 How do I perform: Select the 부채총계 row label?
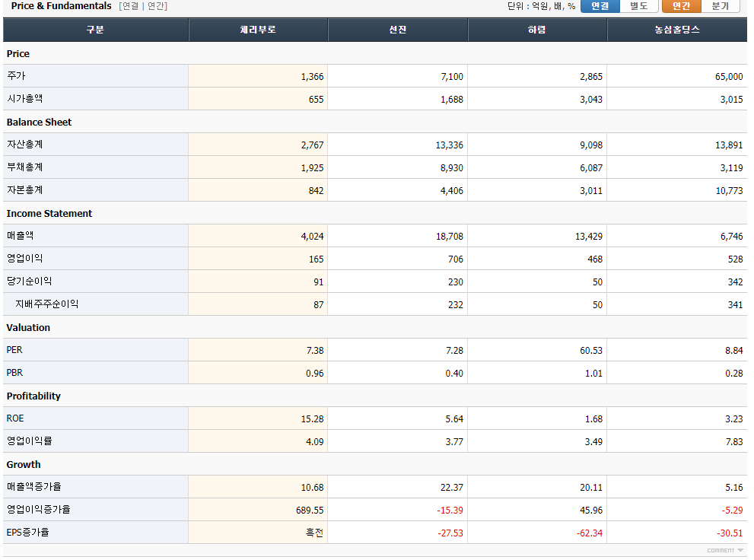click(25, 167)
